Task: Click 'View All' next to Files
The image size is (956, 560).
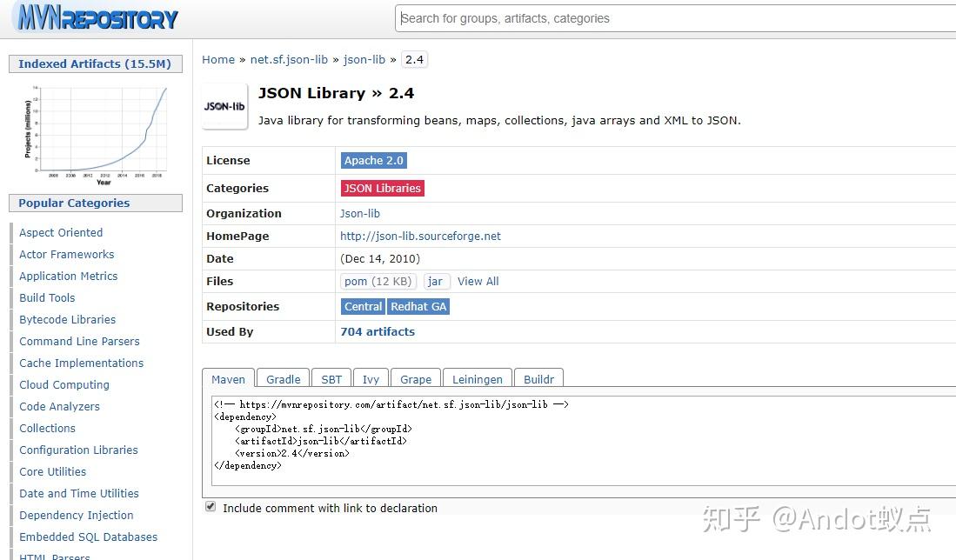Action: click(x=478, y=281)
